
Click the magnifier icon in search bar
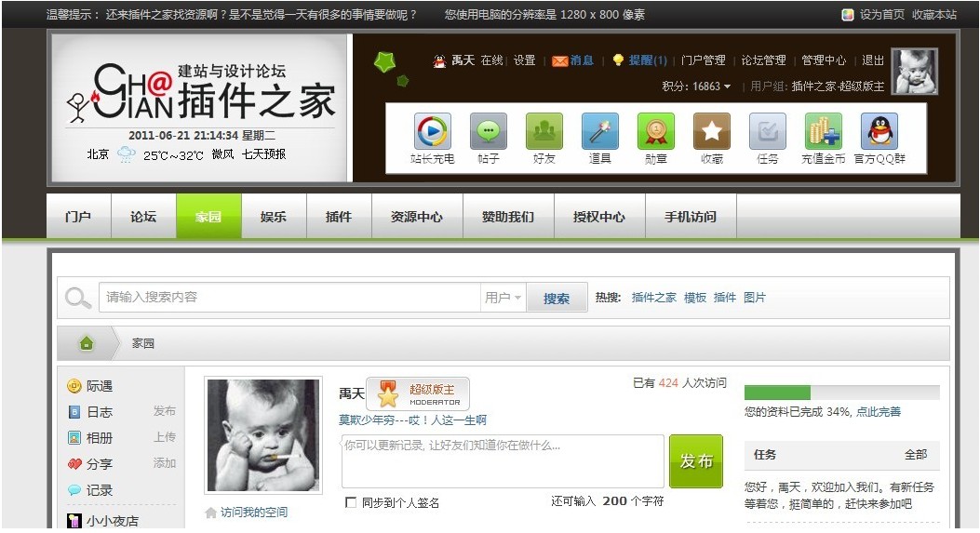(x=78, y=298)
